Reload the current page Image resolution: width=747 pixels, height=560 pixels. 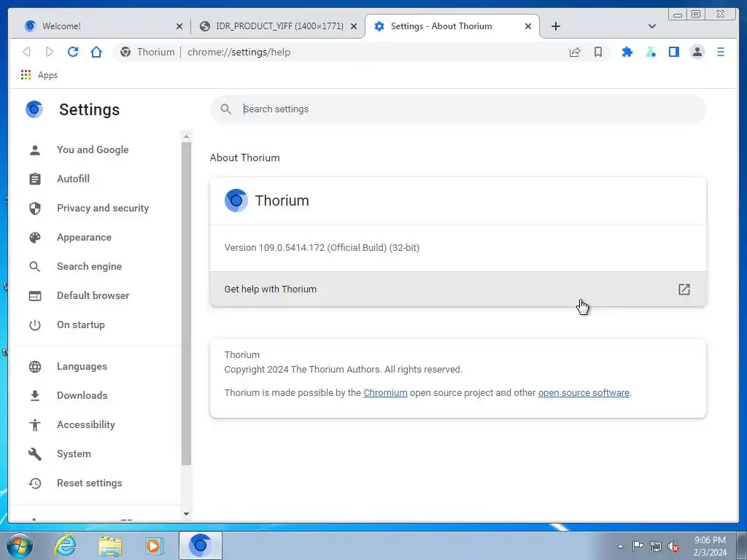click(x=73, y=52)
